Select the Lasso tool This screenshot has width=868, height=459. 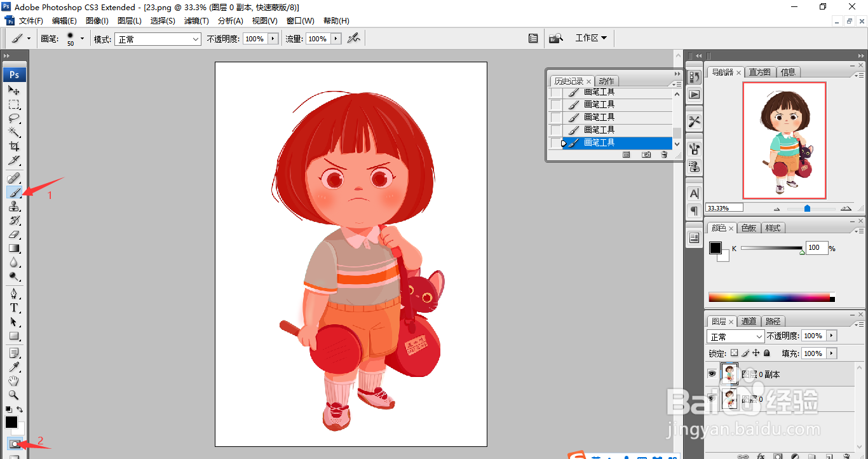click(x=14, y=118)
